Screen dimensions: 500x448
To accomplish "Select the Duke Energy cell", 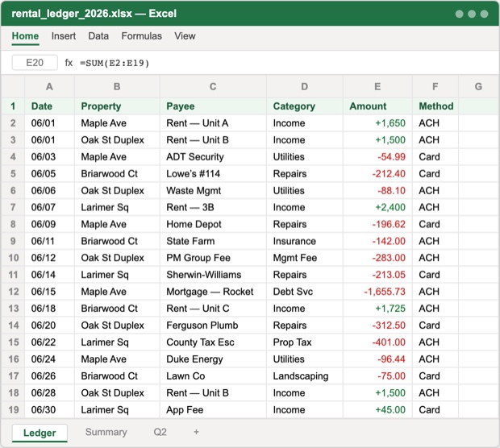I will coord(213,359).
